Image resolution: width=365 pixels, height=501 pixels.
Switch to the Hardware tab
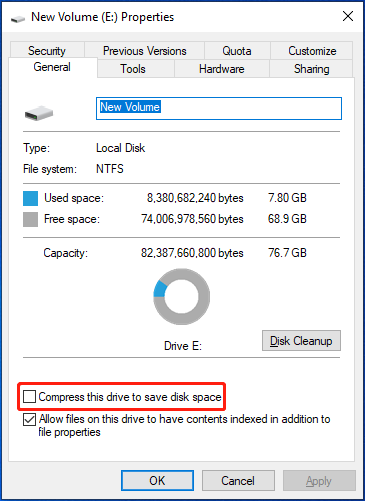pos(222,69)
